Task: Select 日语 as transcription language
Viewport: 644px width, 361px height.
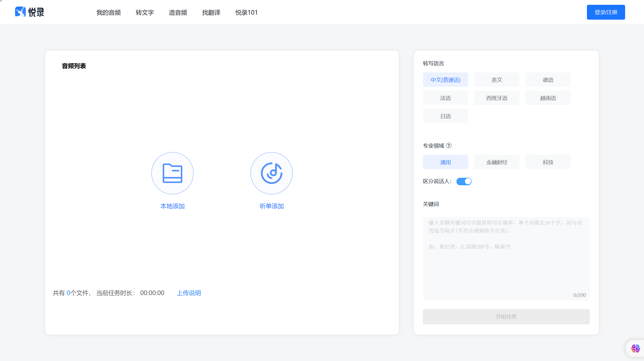Action: click(x=445, y=116)
